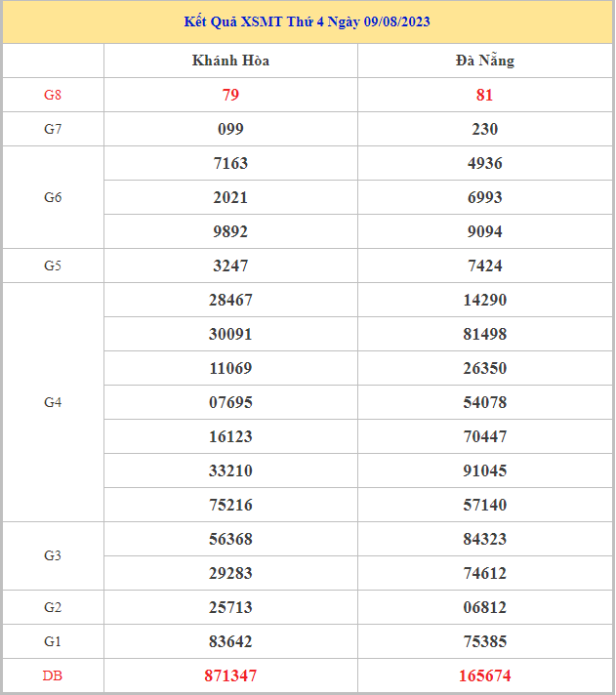
Task: Click the G6 number 7163
Action: pyautogui.click(x=230, y=163)
